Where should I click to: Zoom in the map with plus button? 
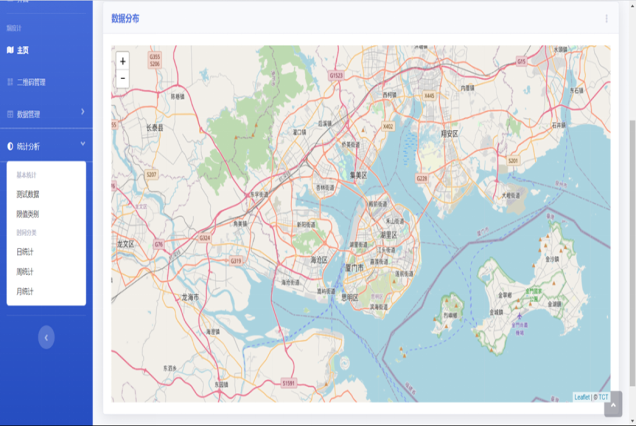point(122,61)
